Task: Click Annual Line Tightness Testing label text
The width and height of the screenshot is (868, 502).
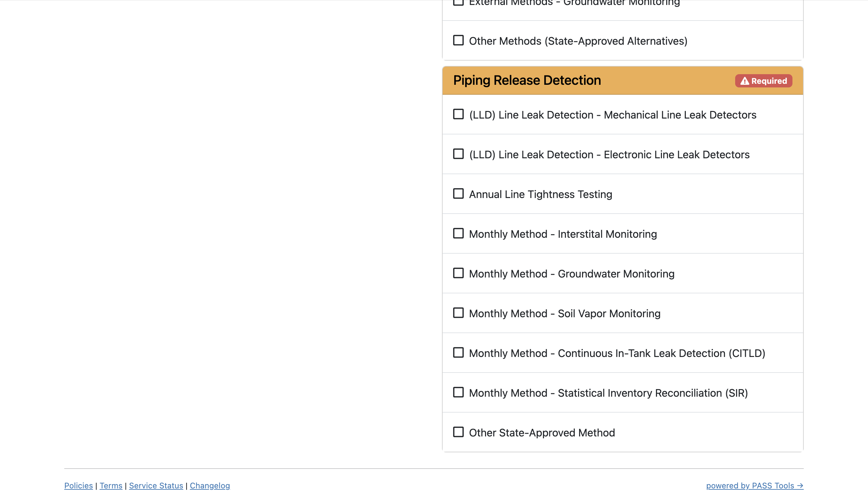Action: 540,194
